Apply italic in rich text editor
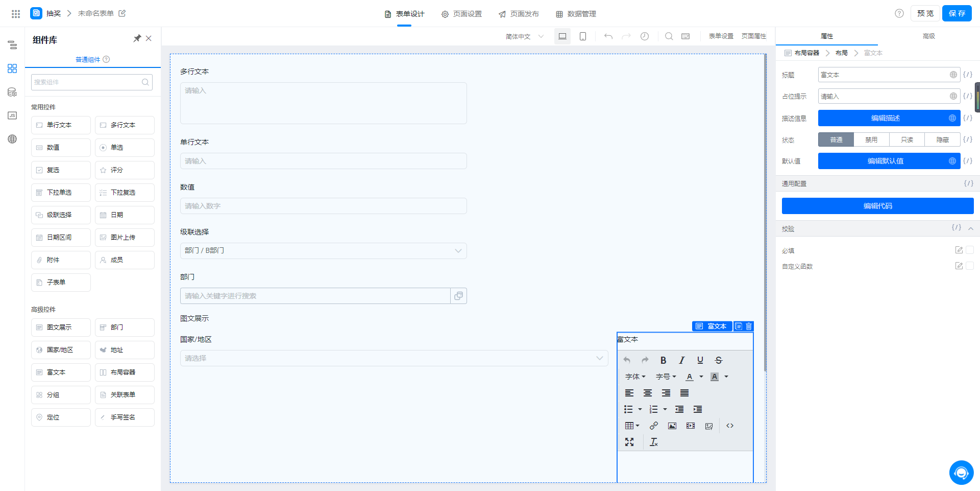This screenshot has width=980, height=491. [x=681, y=360]
